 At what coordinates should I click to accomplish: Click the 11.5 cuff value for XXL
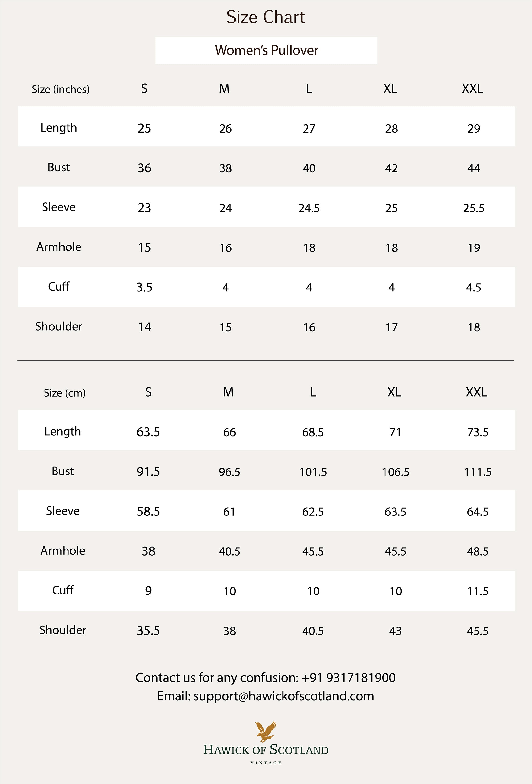pos(478,591)
